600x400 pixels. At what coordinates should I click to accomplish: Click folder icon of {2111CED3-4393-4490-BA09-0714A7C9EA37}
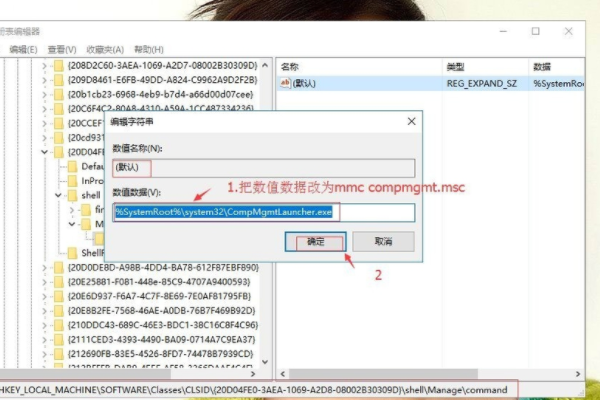[59, 340]
